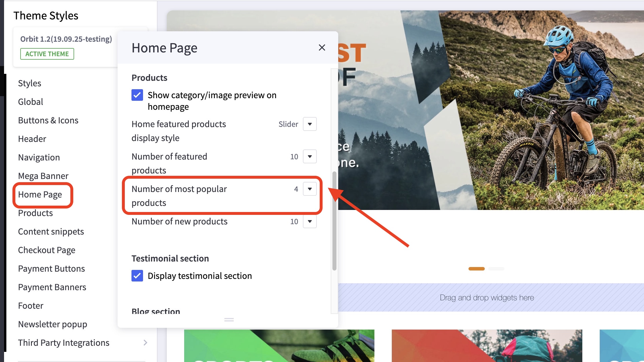This screenshot has width=644, height=362.
Task: Open Number of new products dropdown
Action: pyautogui.click(x=310, y=222)
